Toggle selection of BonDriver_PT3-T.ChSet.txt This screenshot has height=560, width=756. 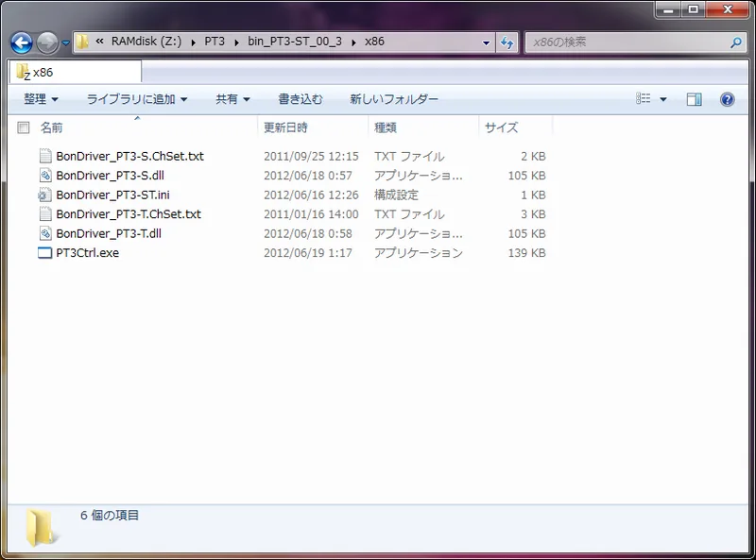(128, 214)
